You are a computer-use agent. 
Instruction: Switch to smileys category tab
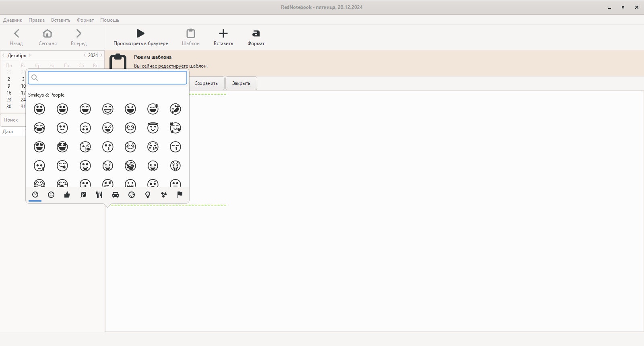pos(51,195)
